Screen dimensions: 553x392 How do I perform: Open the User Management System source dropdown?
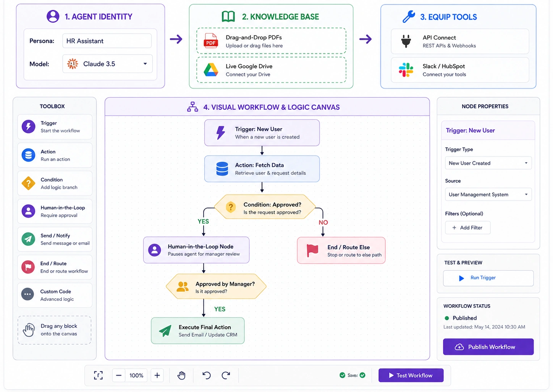click(488, 194)
